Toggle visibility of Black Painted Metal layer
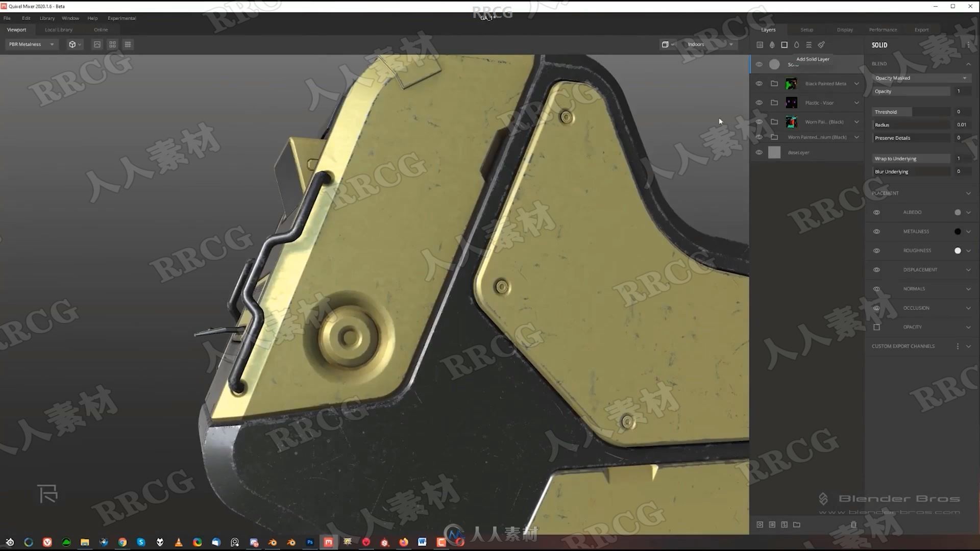This screenshot has width=980, height=551. 758,83
